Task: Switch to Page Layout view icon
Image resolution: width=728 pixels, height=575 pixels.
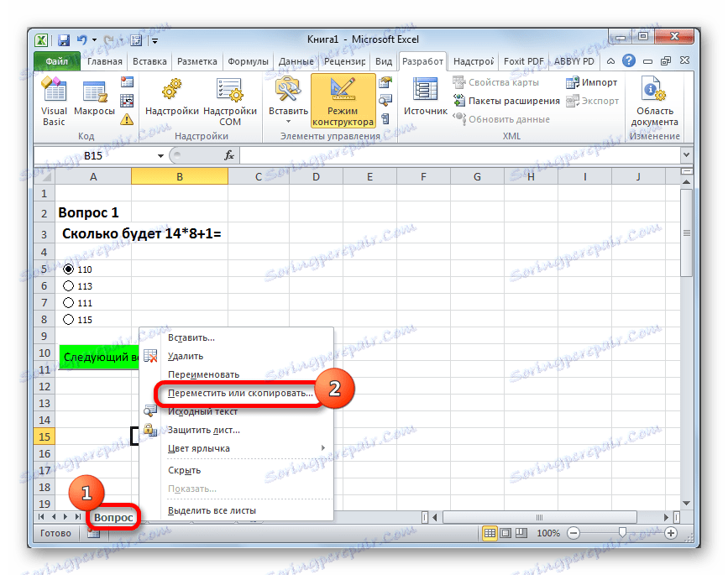Action: coord(505,533)
